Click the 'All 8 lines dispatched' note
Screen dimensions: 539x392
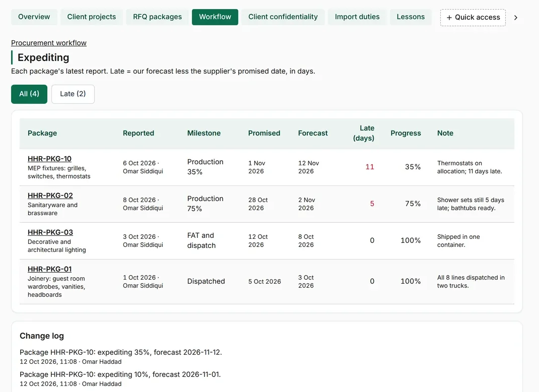click(471, 281)
